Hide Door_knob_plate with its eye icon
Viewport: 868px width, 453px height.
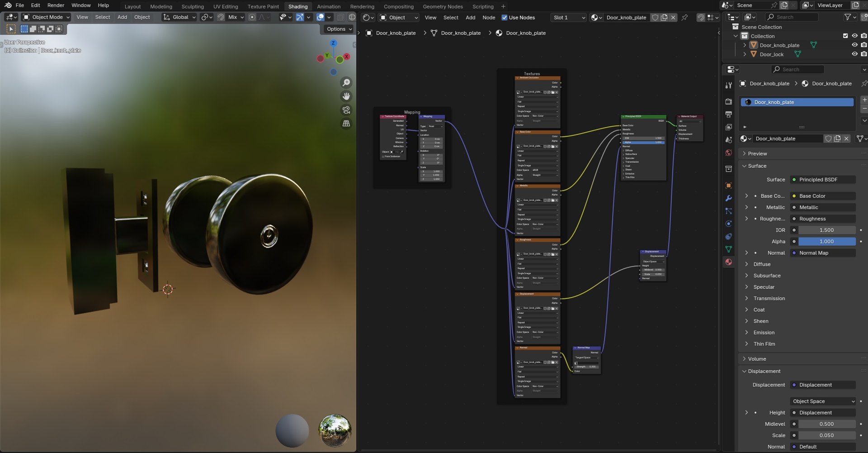pyautogui.click(x=854, y=45)
